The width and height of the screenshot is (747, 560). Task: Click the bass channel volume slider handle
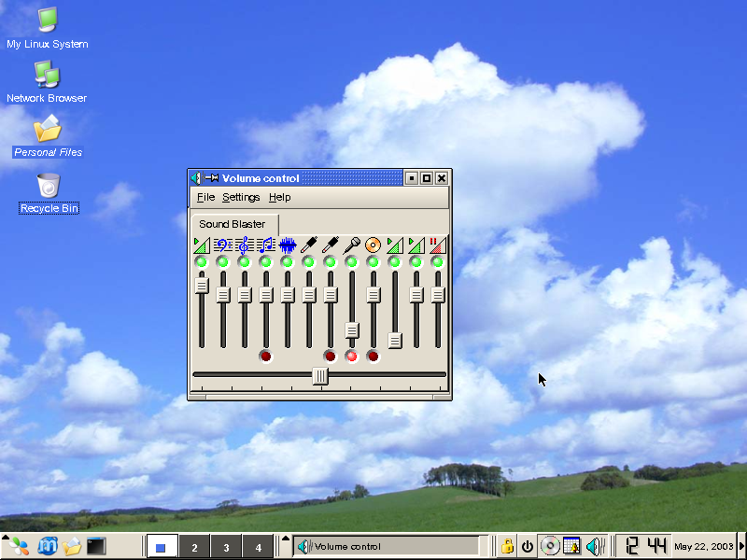pyautogui.click(x=223, y=295)
